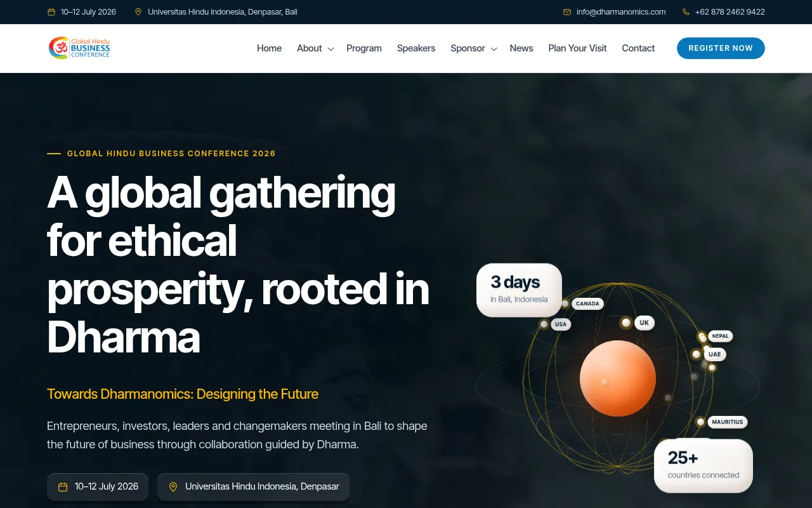Go to the Home menu item
The width and height of the screenshot is (812, 508).
coord(269,48)
